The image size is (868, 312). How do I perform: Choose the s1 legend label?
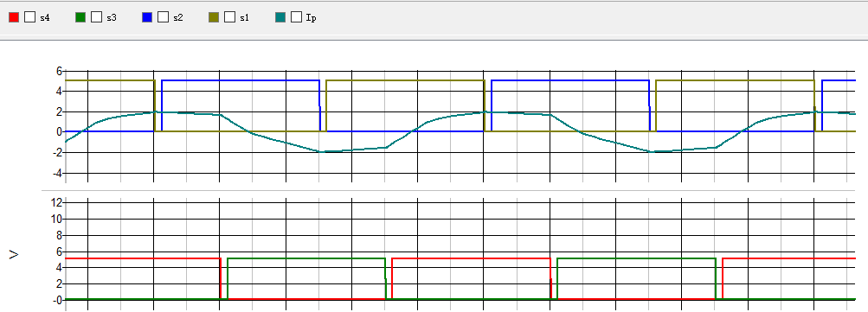(245, 17)
